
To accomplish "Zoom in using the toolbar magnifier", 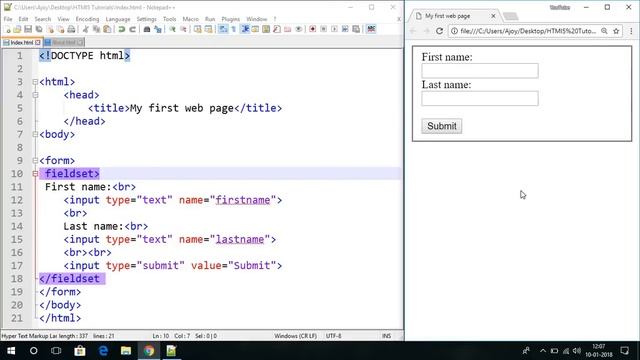I will tap(172, 29).
